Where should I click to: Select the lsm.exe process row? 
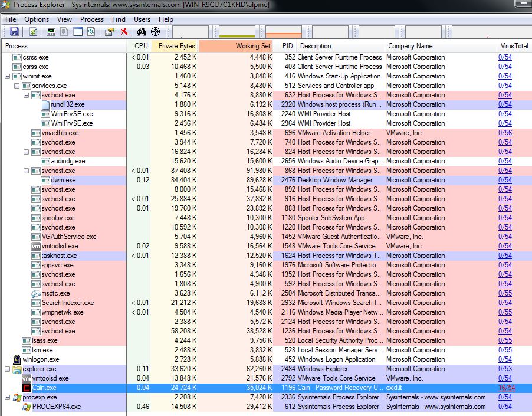[267, 350]
